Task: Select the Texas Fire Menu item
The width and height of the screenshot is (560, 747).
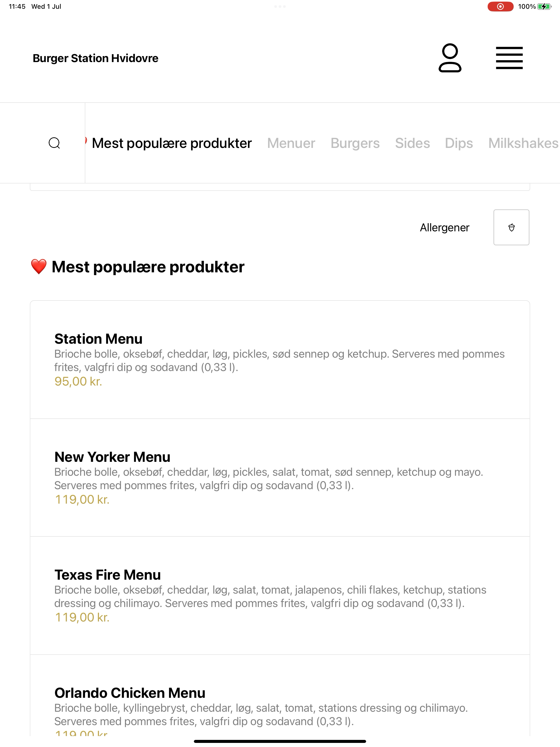Action: tap(280, 596)
